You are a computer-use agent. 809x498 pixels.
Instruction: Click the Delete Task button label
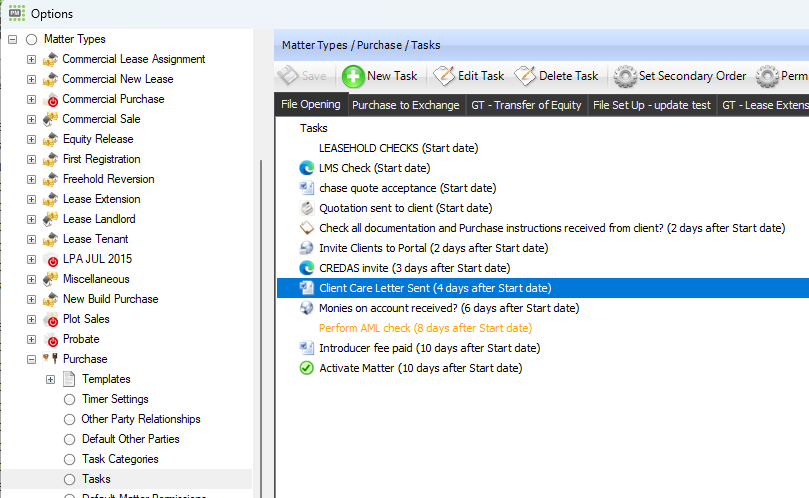[569, 76]
